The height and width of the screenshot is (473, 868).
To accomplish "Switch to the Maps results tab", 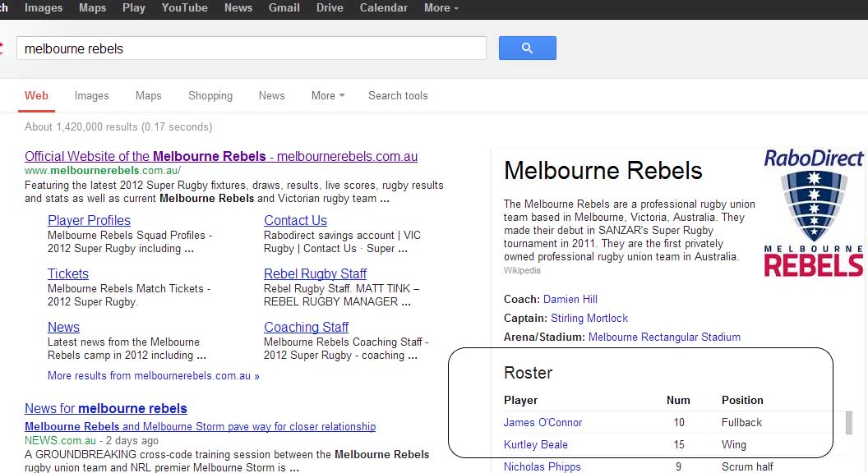I will [148, 96].
